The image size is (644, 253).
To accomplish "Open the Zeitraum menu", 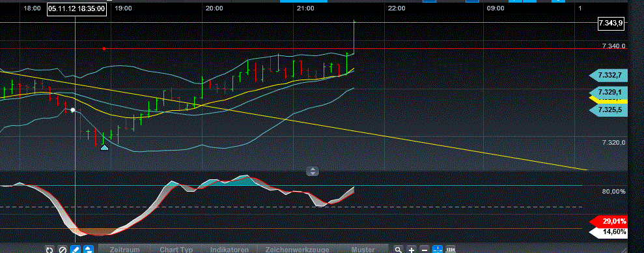I will click(125, 249).
